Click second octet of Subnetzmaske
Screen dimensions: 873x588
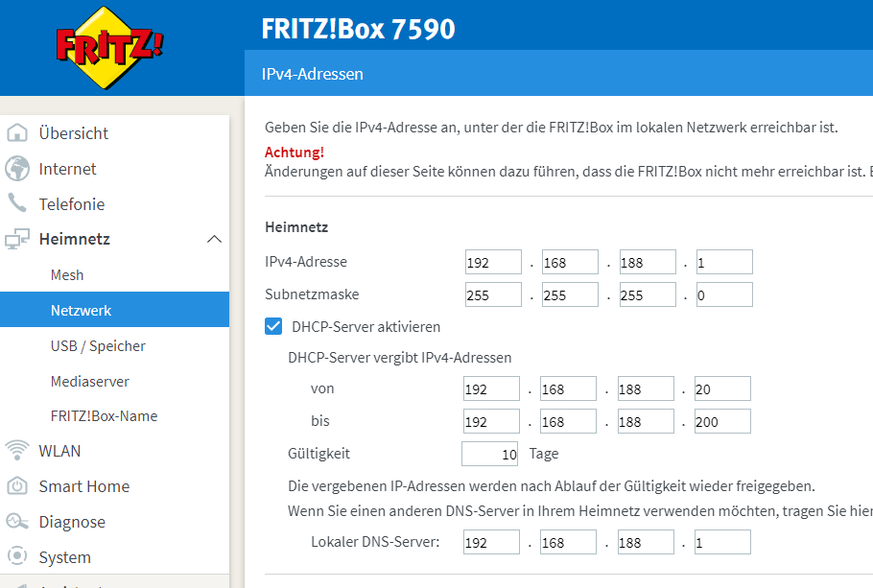[570, 294]
